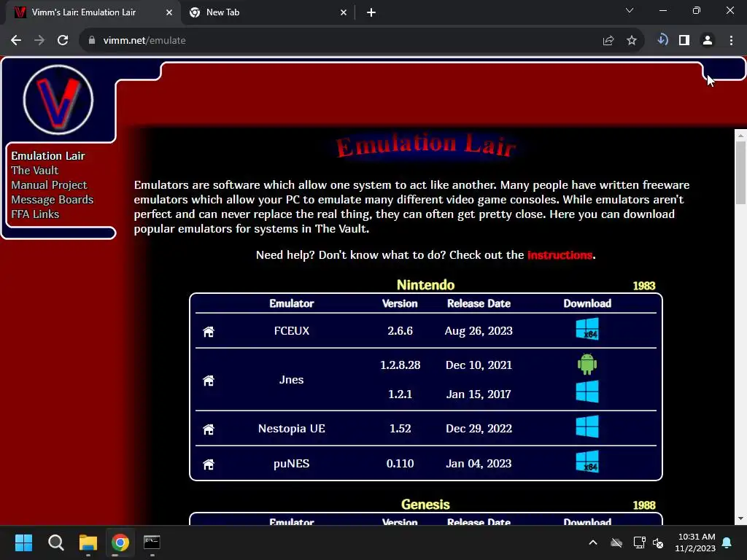The height and width of the screenshot is (560, 747).
Task: Open Message Boards sidebar link
Action: coord(53,200)
